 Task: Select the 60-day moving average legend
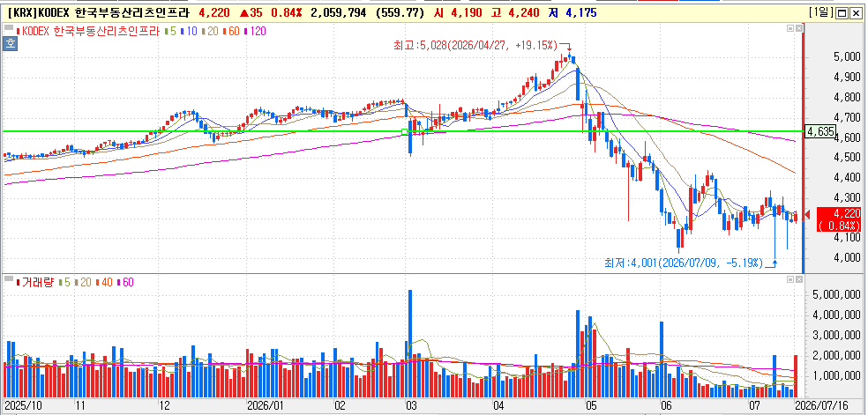point(229,32)
